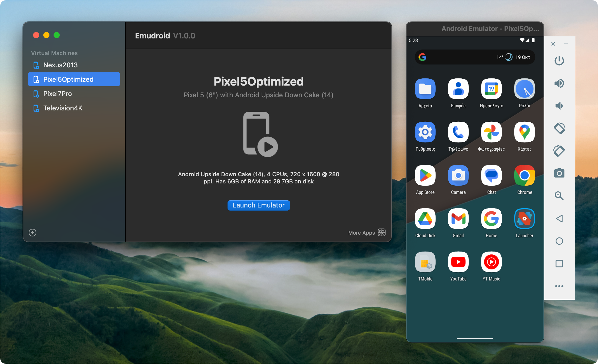Select Television4K virtual machine
Viewport: 598px width, 364px height.
(x=74, y=108)
